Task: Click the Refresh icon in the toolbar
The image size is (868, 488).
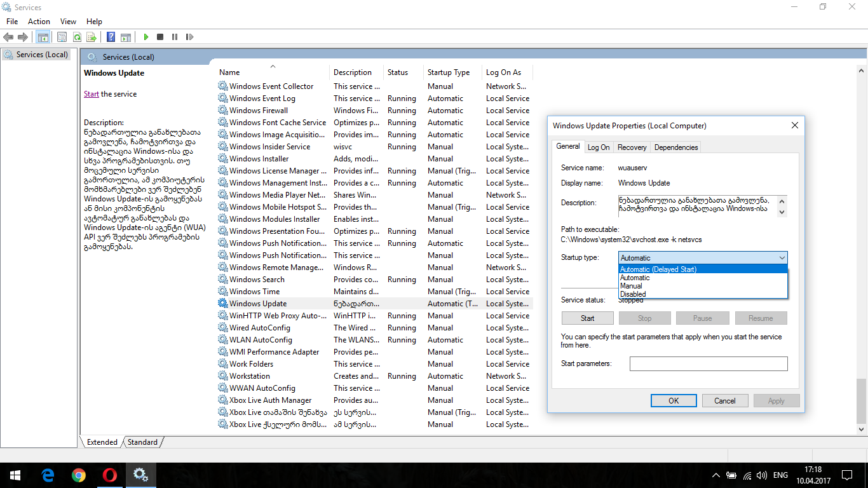Action: [77, 37]
